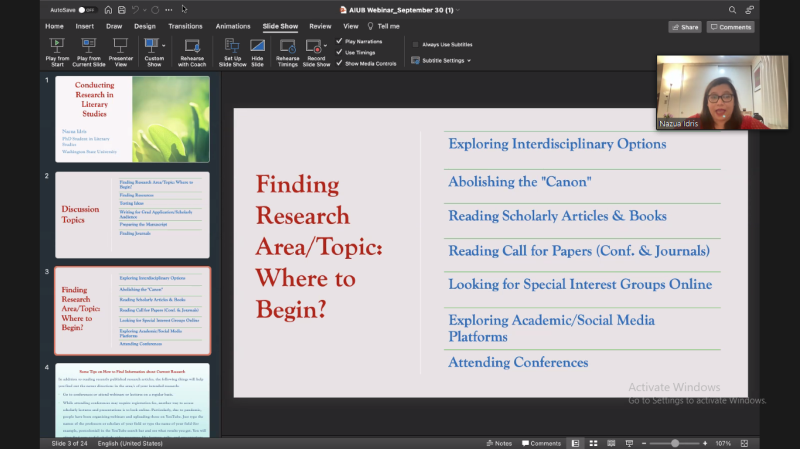This screenshot has height=449, width=800.
Task: Open Presenter View
Action: pyautogui.click(x=121, y=45)
